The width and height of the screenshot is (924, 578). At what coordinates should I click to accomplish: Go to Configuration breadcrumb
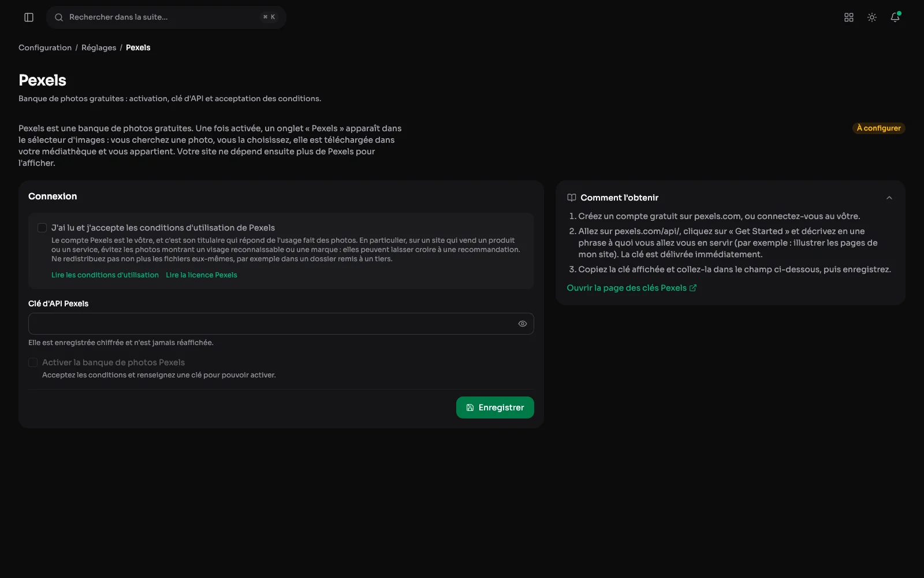45,47
